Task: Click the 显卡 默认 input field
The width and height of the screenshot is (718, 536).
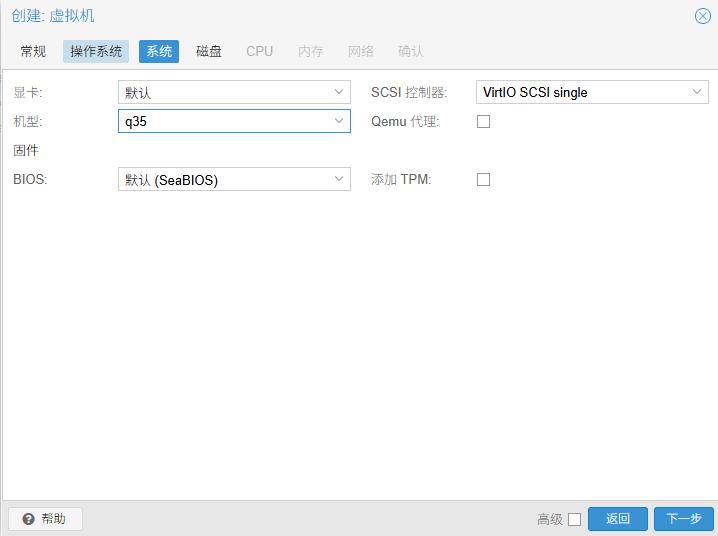Action: pyautogui.click(x=223, y=92)
